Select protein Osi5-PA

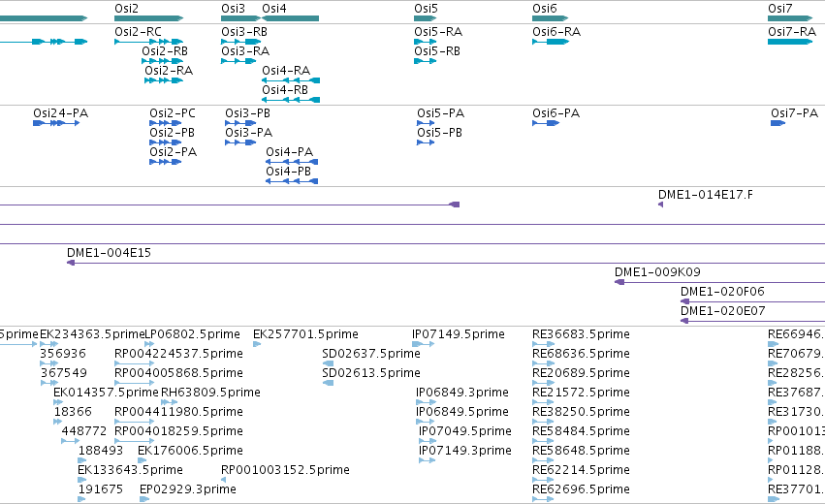tap(441, 113)
